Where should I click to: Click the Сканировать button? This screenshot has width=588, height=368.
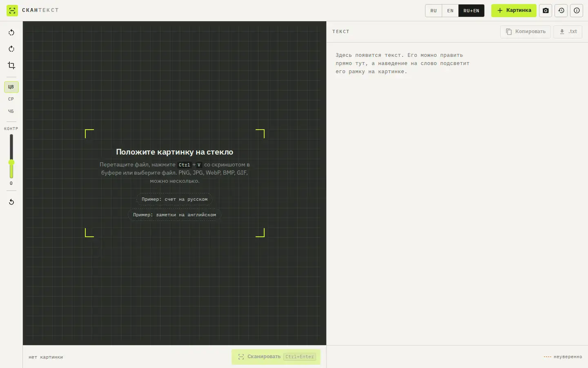coord(276,357)
